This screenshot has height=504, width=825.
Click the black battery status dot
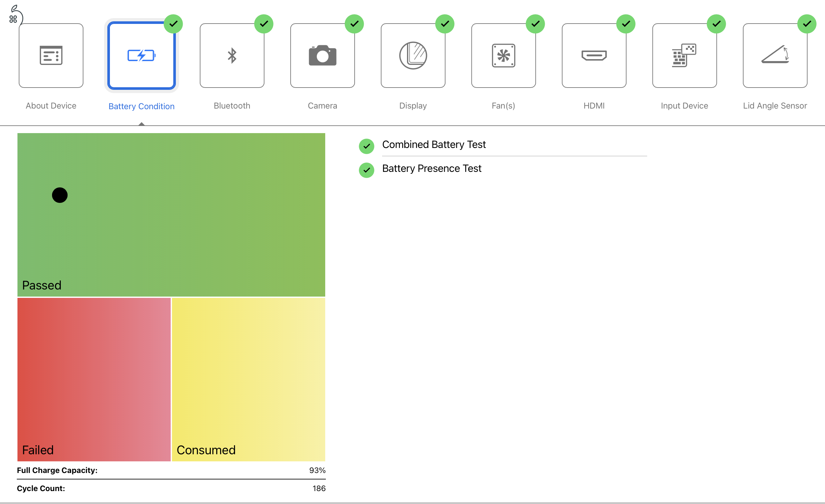(59, 195)
